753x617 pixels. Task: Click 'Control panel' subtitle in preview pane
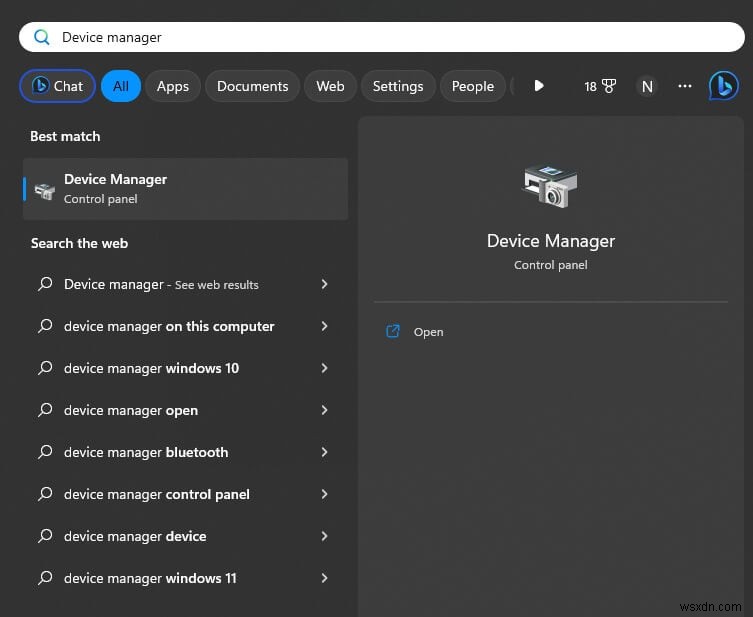coord(551,265)
